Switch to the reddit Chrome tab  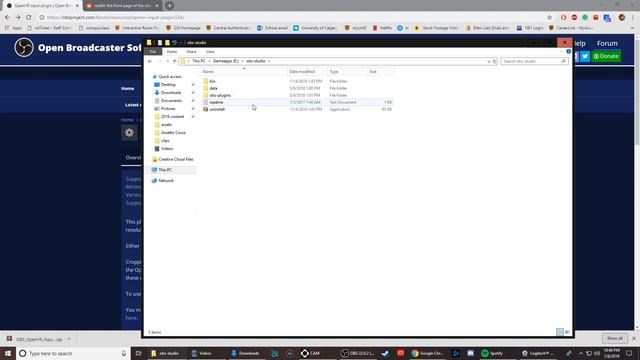pos(122,6)
